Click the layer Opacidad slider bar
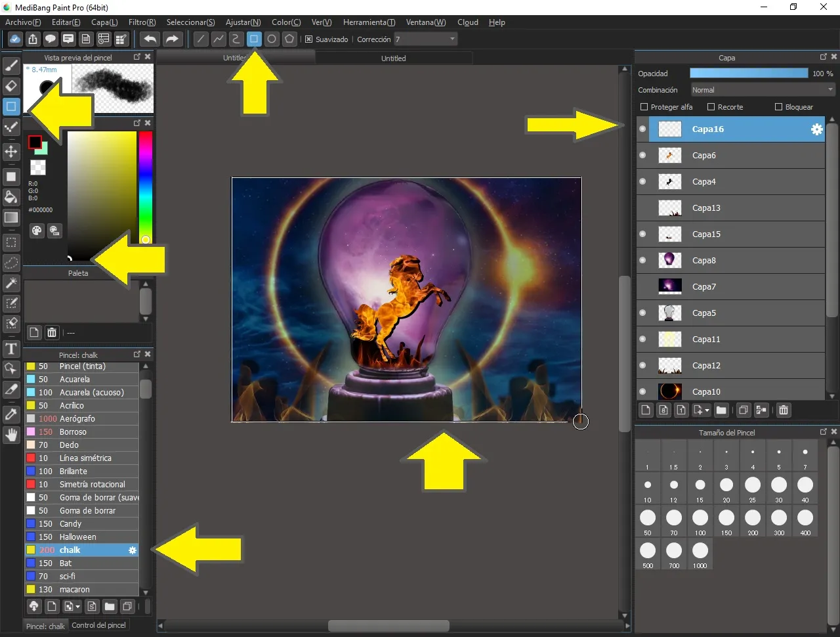 tap(749, 74)
